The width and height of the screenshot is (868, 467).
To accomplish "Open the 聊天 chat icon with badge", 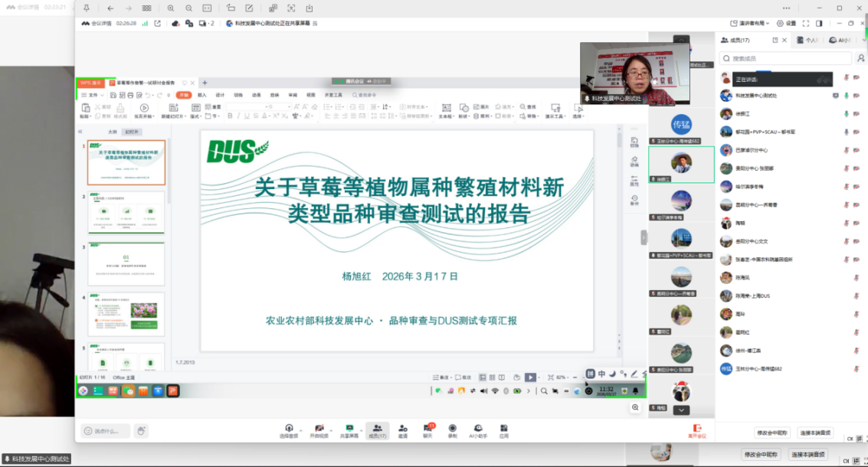I will point(427,429).
